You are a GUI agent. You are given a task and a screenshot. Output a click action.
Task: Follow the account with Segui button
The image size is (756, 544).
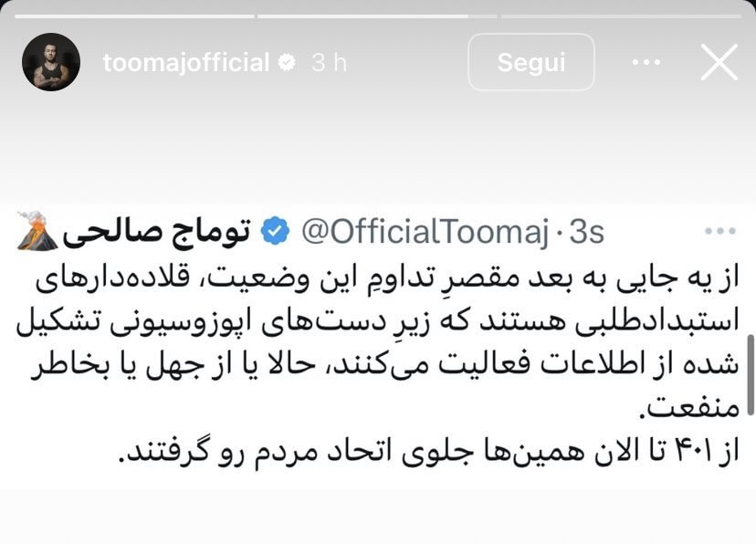530,62
